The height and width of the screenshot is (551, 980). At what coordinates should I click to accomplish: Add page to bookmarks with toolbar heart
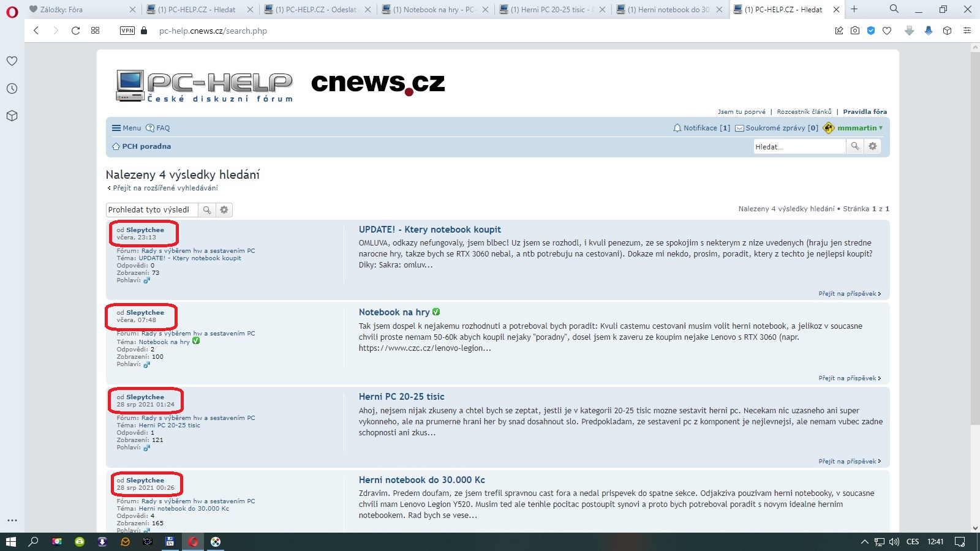point(887,31)
